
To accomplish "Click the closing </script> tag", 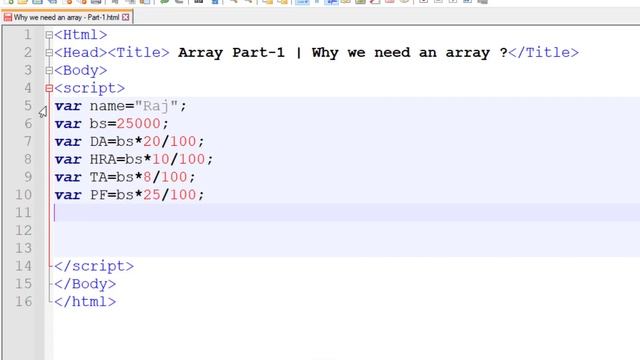I will (94, 266).
